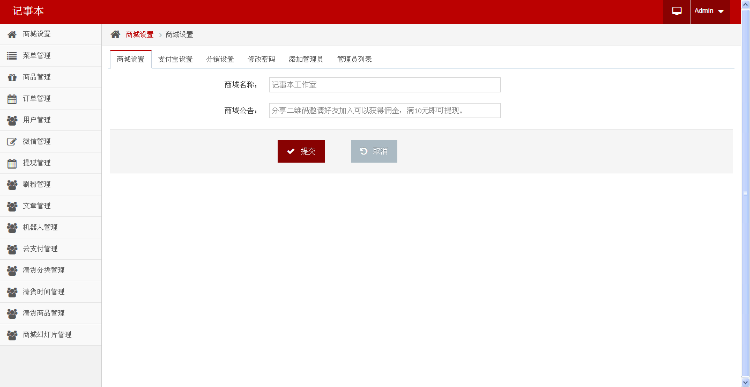Image resolution: width=750 pixels, height=387 pixels.
Task: Click the edit pencil icon for 微信管理
Action: (x=12, y=142)
